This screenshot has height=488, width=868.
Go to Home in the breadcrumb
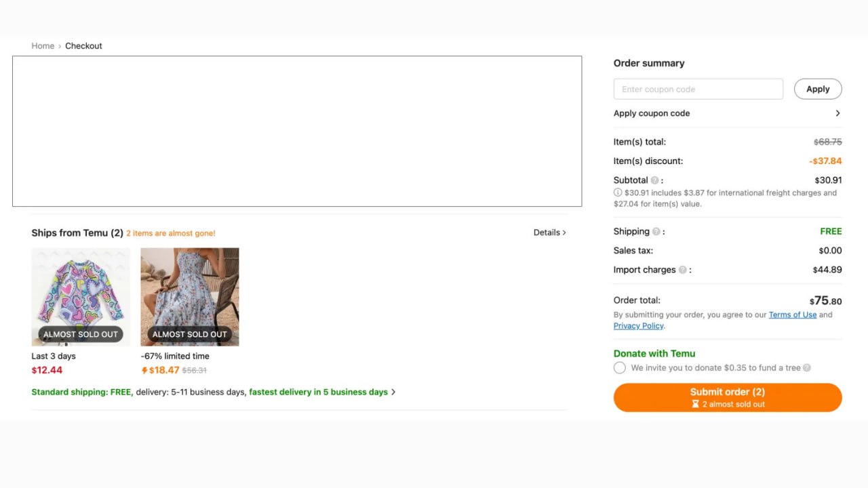(x=43, y=46)
